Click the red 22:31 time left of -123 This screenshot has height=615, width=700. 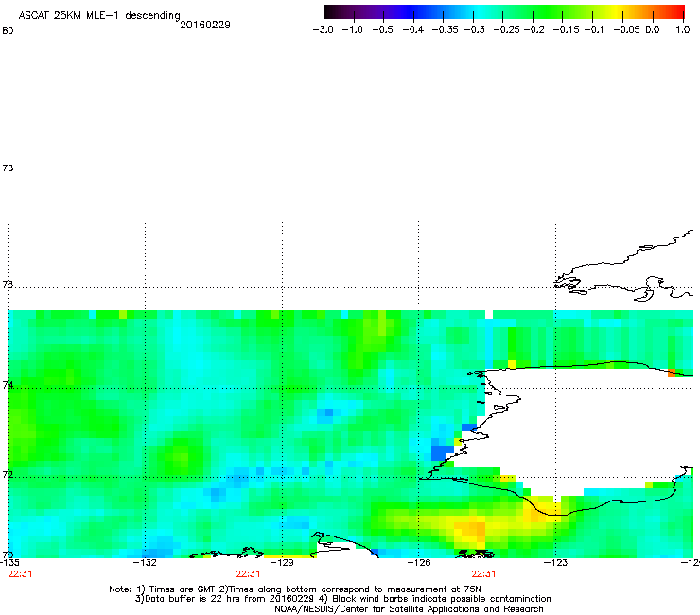[x=483, y=574]
